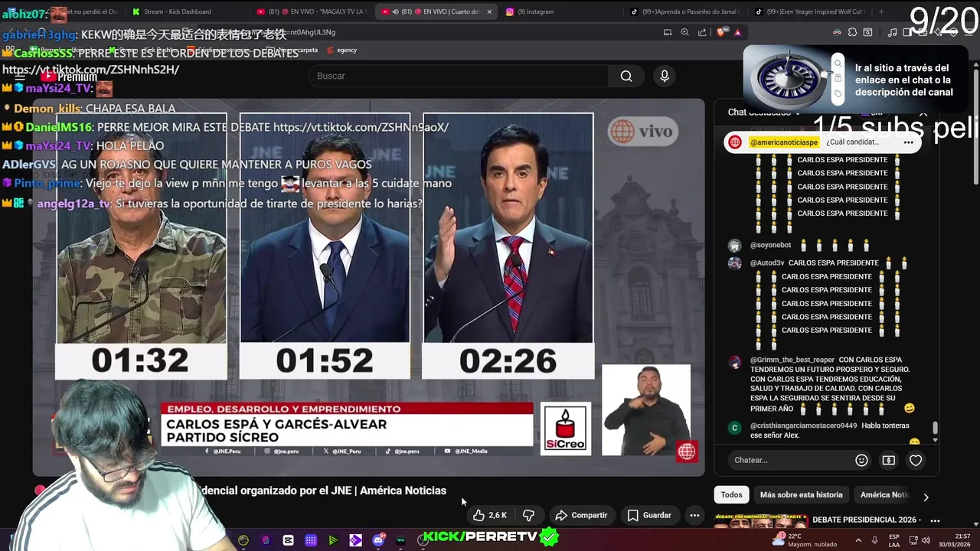Open menu for Debate Presidencial 2026 suggestion
The width and height of the screenshot is (980, 551).
coord(935,520)
